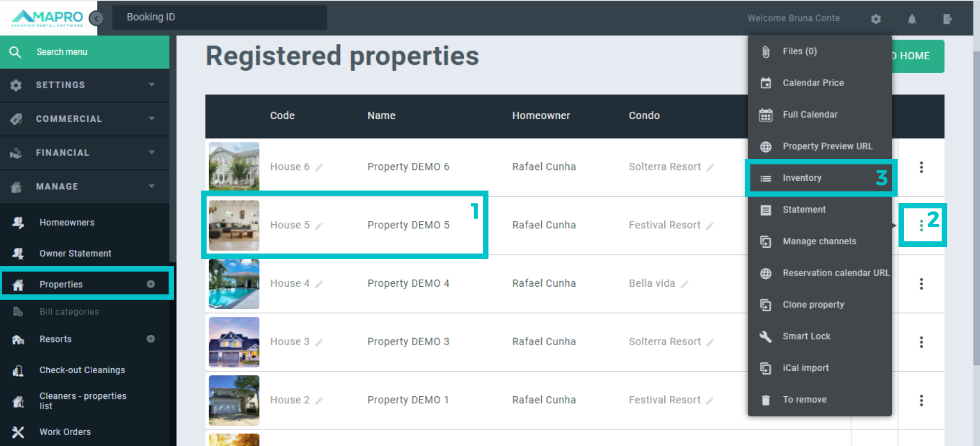Click the Booking ID search field
The height and width of the screenshot is (446, 980).
coord(219,17)
